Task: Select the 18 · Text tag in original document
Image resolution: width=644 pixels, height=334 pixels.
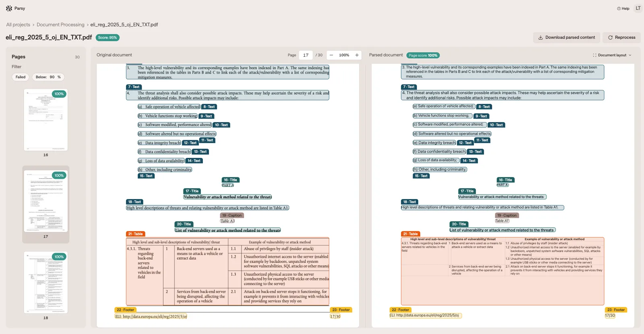Action: pos(134,202)
